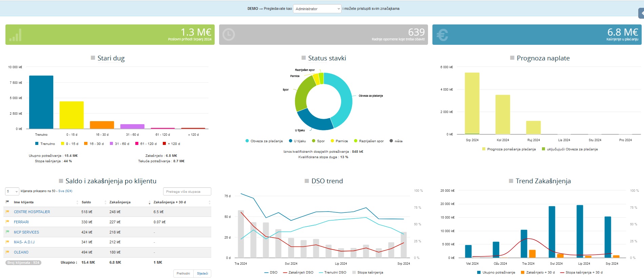Toggle Stopa kašnjenja legend in DSO trend
The width and height of the screenshot is (644, 280).
[x=368, y=273]
